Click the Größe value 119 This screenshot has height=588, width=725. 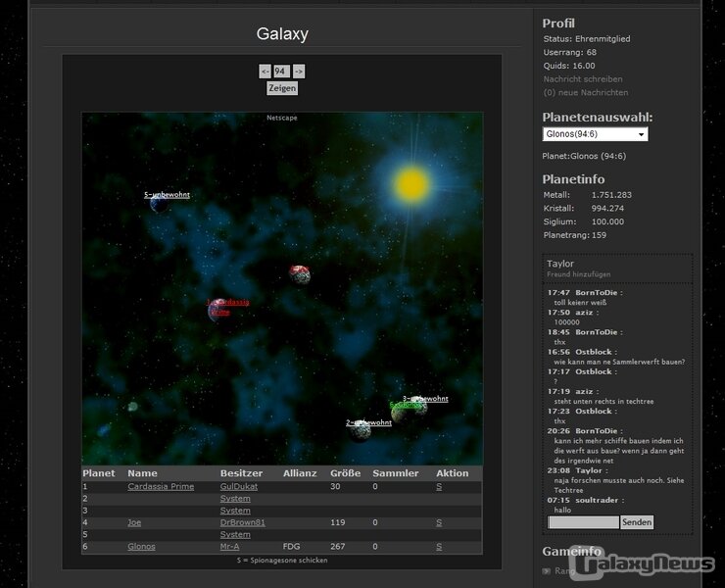click(x=338, y=522)
